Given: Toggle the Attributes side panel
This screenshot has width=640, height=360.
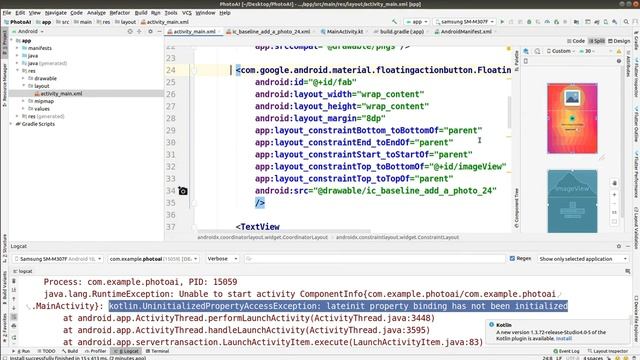Looking at the screenshot, I should coord(629,65).
